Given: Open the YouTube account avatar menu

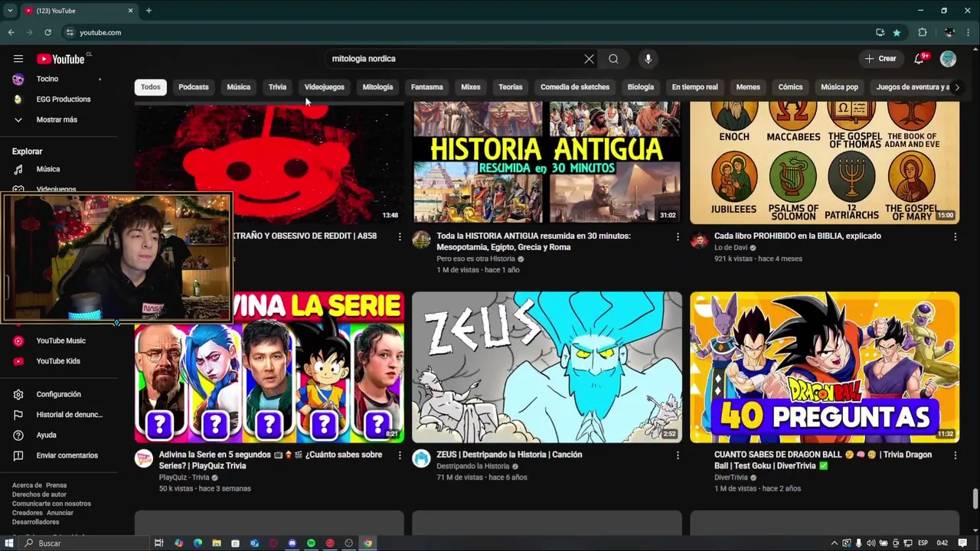Looking at the screenshot, I should click(948, 59).
